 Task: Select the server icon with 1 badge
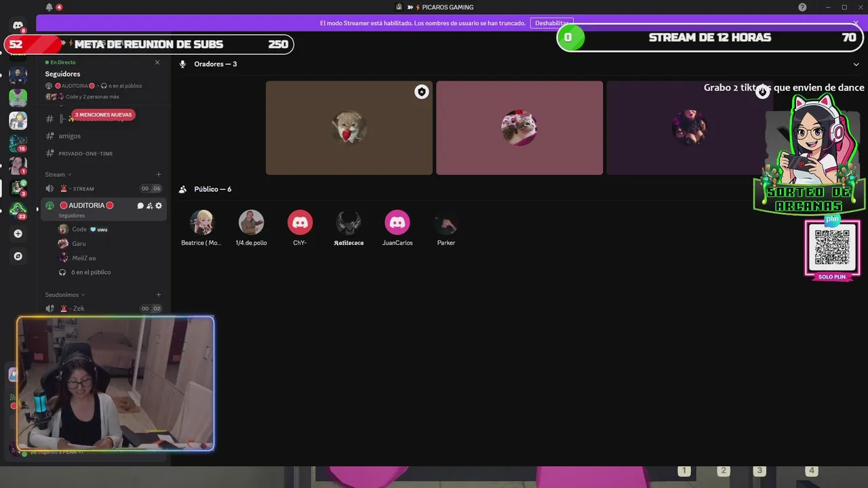coord(18,166)
